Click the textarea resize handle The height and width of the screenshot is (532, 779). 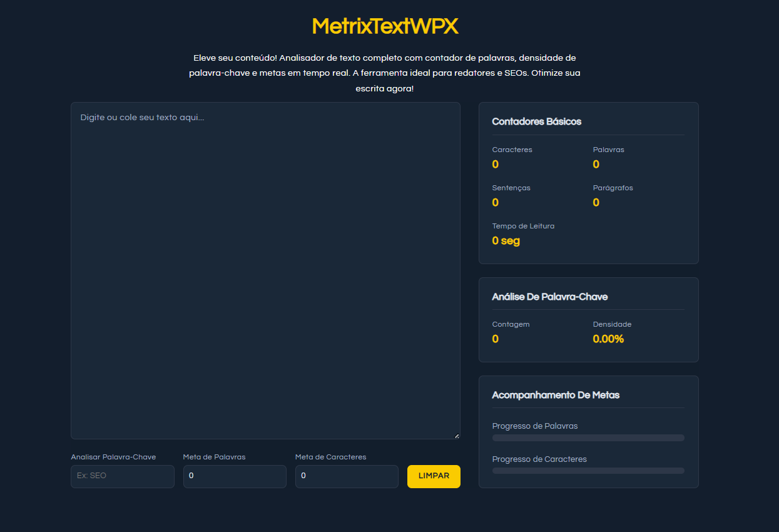tap(457, 435)
